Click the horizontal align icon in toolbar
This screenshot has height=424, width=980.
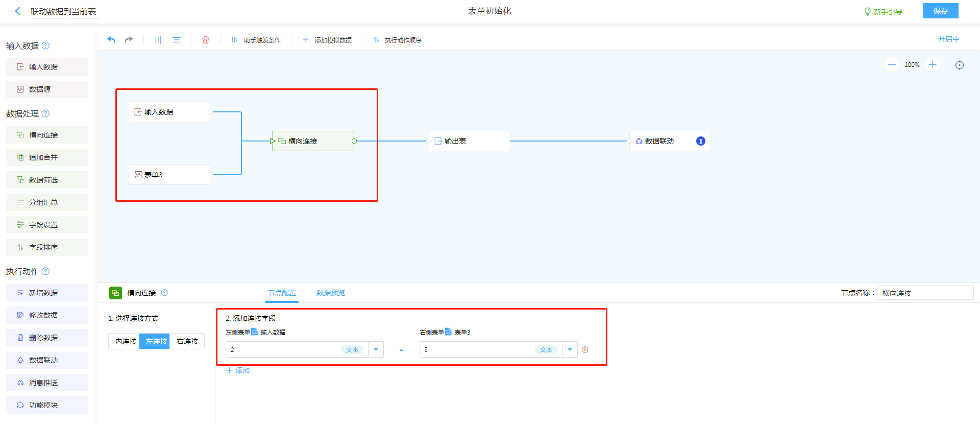point(177,40)
